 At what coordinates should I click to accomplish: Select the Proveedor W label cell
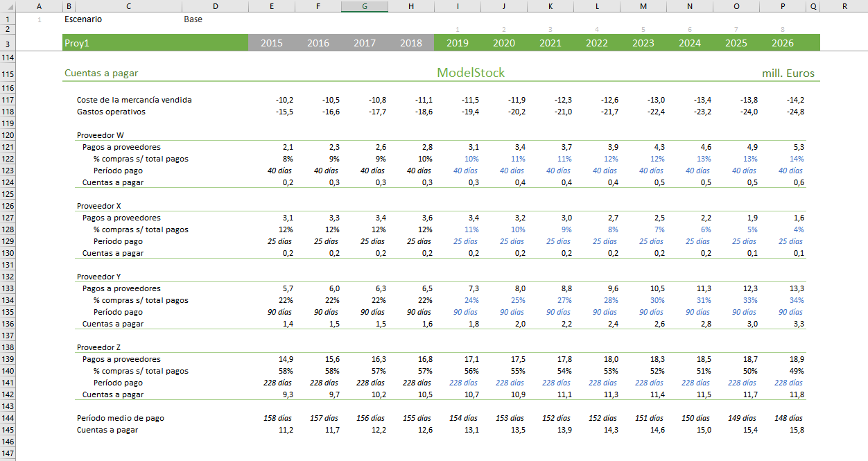101,135
